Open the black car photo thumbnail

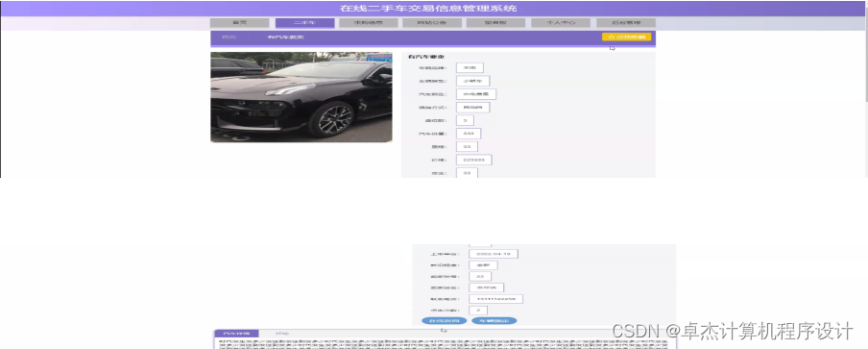tap(301, 97)
